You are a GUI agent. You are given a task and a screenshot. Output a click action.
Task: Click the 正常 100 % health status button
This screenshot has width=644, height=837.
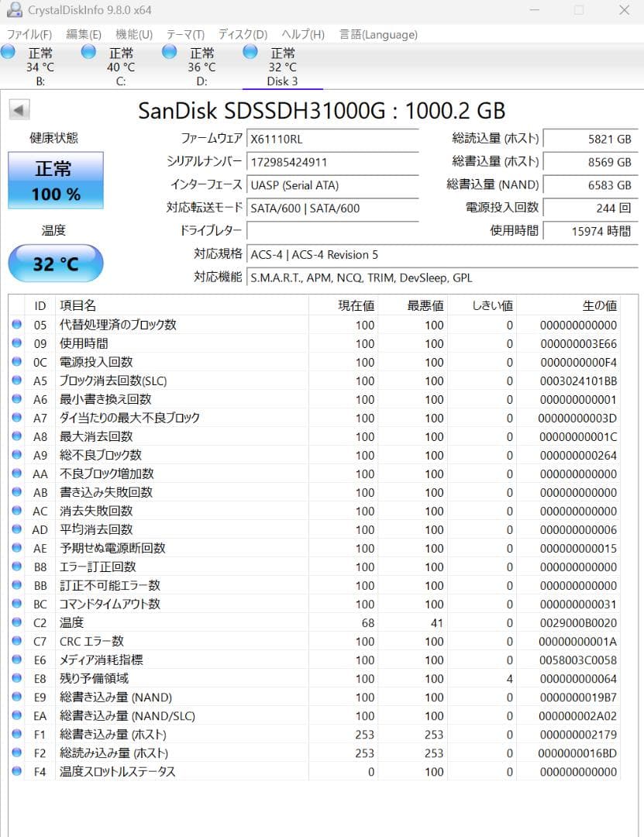pyautogui.click(x=56, y=181)
